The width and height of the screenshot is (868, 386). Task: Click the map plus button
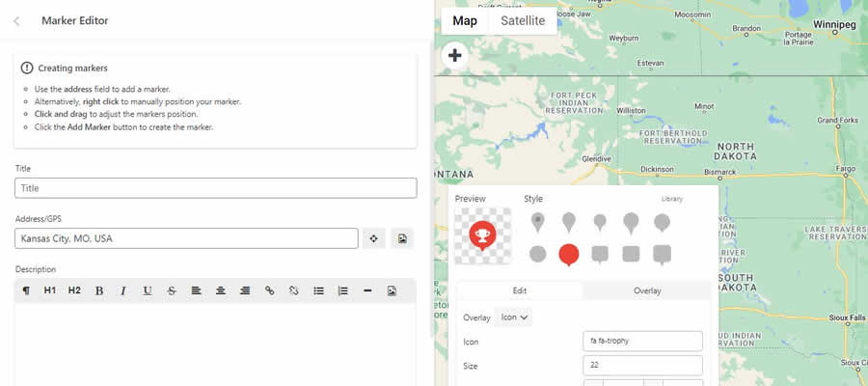pyautogui.click(x=455, y=55)
